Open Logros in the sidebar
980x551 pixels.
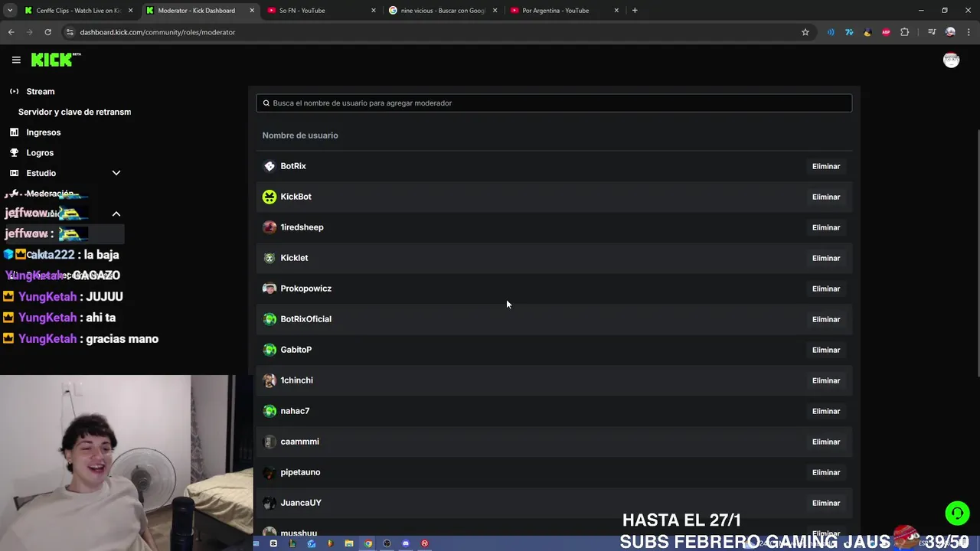click(x=40, y=152)
